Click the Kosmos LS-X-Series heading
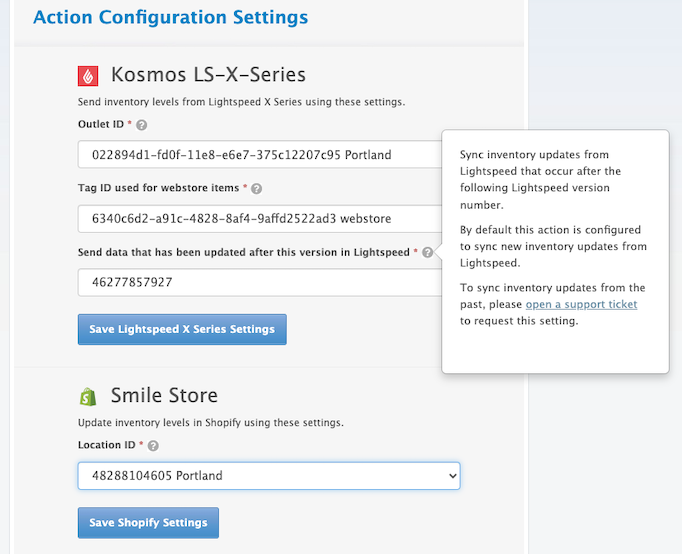Image resolution: width=682 pixels, height=554 pixels. [208, 75]
